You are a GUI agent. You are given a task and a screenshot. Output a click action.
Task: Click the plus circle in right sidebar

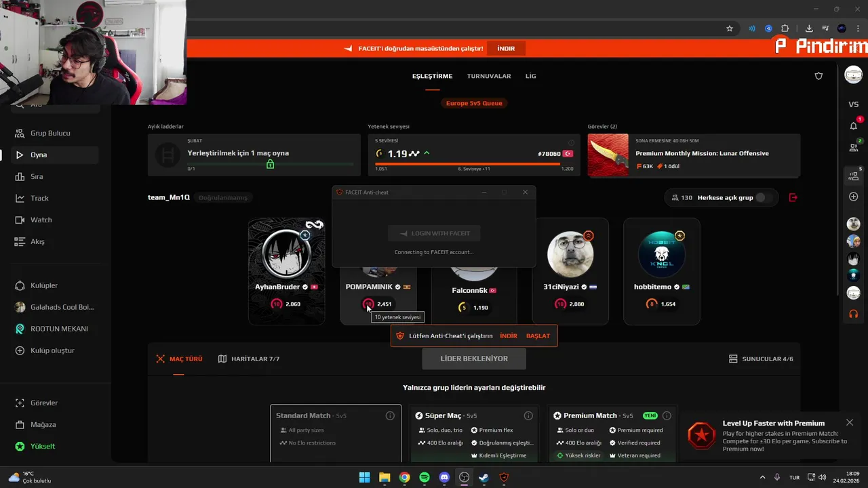tap(853, 197)
